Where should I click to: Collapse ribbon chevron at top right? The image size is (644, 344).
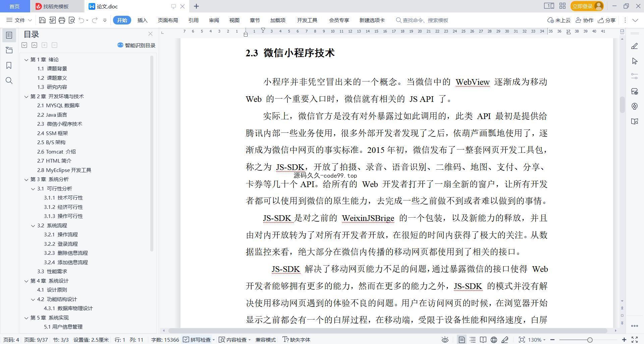[x=635, y=20]
